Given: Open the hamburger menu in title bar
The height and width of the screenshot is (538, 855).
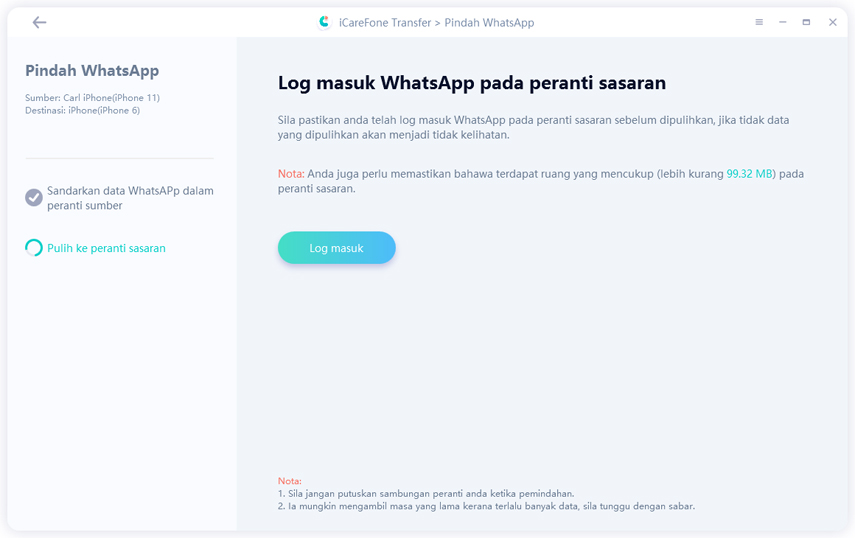Looking at the screenshot, I should tap(759, 22).
